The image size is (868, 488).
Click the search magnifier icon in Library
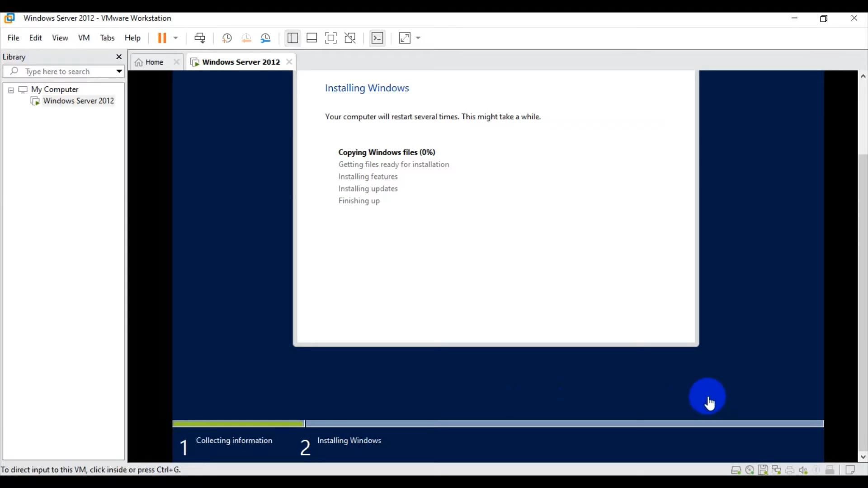coord(14,71)
